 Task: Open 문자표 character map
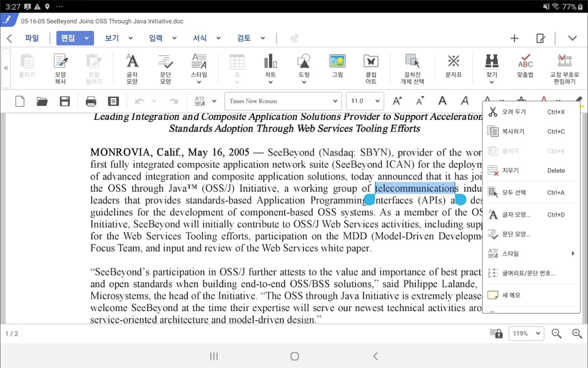(453, 66)
